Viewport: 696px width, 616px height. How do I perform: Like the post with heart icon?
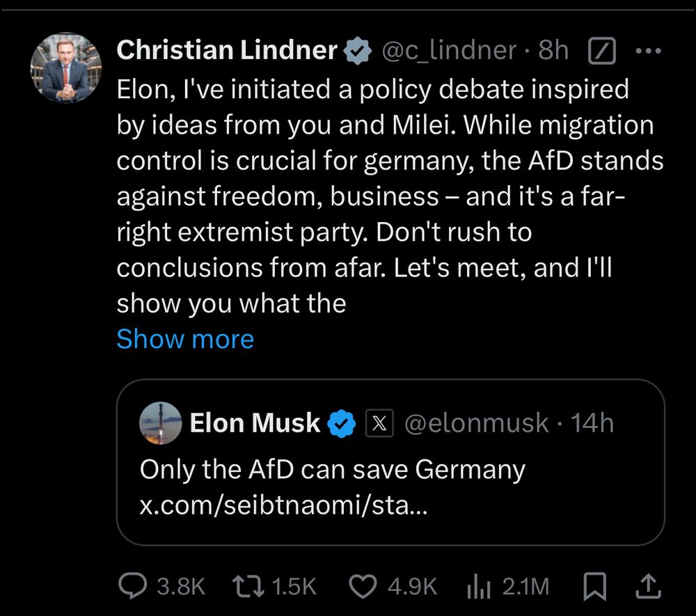coord(362,586)
